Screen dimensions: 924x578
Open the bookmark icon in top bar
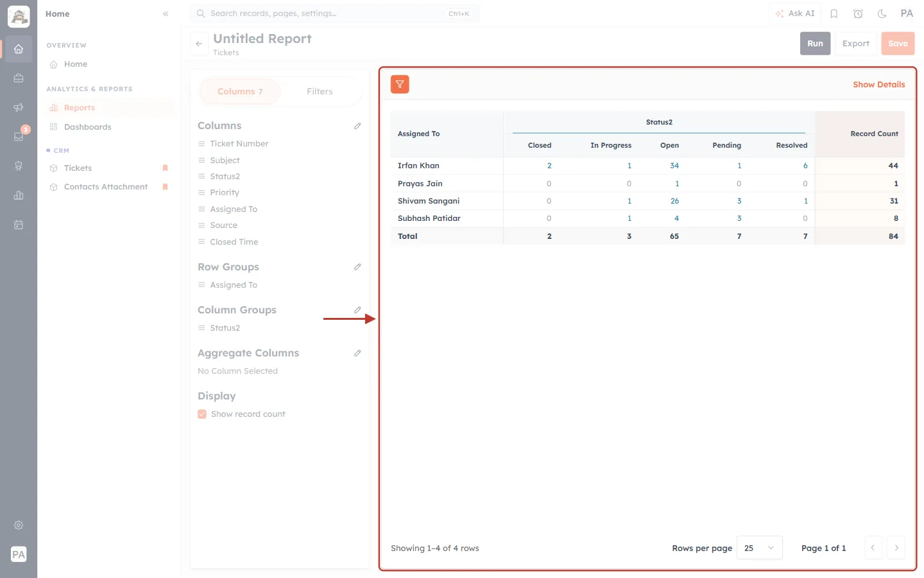pyautogui.click(x=834, y=13)
